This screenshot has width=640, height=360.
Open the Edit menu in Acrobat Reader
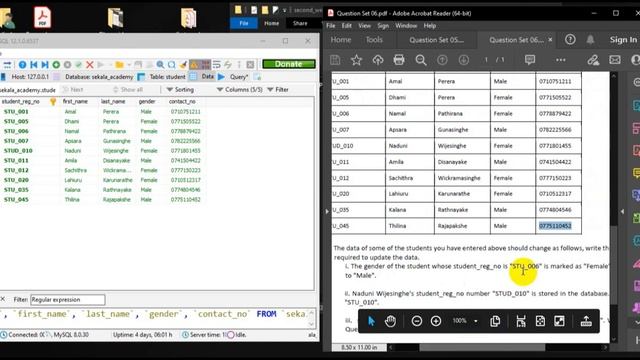pos(347,26)
